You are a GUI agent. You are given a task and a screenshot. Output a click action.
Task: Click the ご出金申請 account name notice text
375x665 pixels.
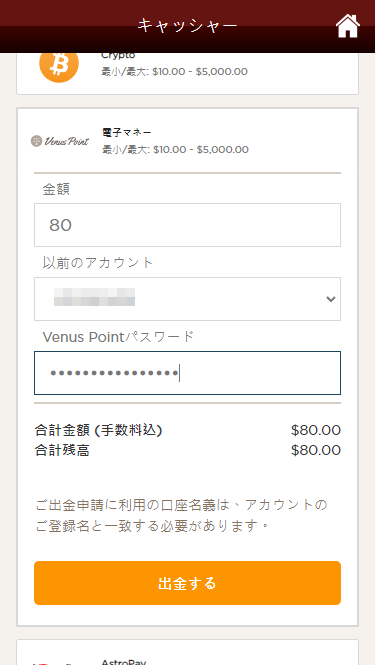[x=182, y=516]
